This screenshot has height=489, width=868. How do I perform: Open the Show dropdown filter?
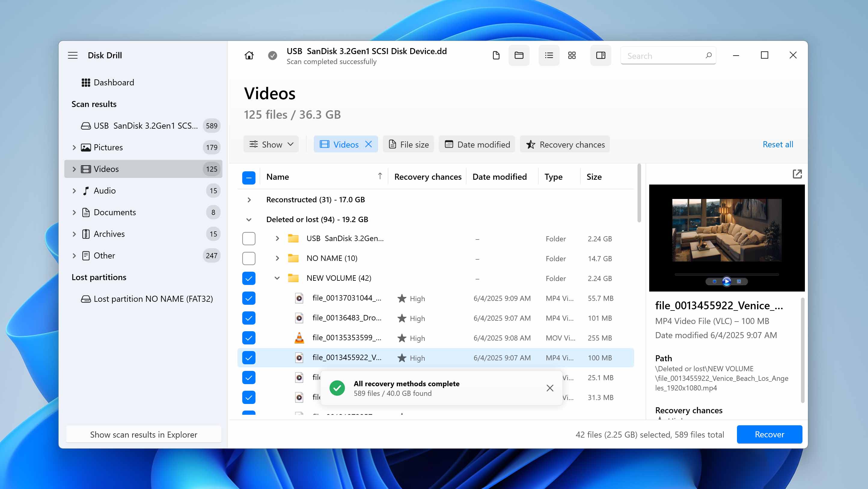pos(271,144)
